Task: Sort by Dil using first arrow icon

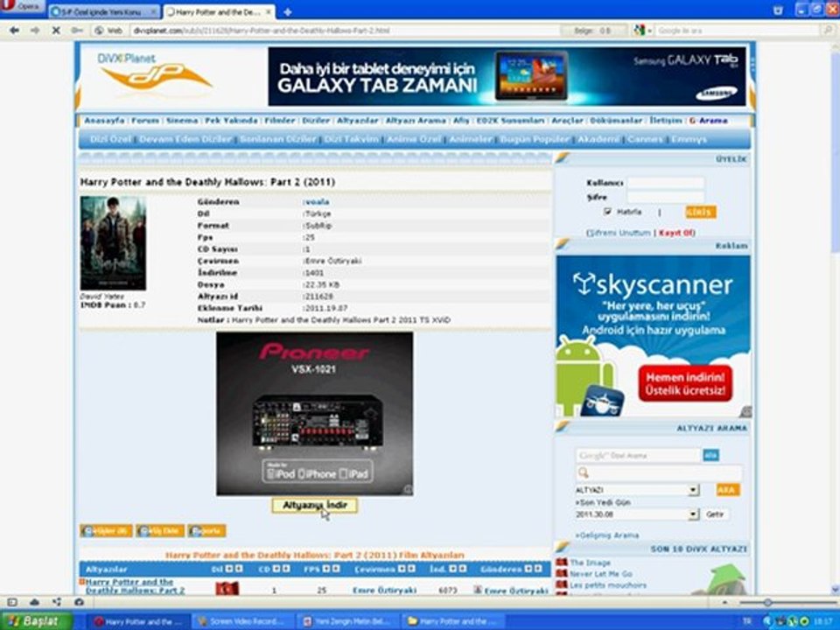Action: [x=228, y=569]
